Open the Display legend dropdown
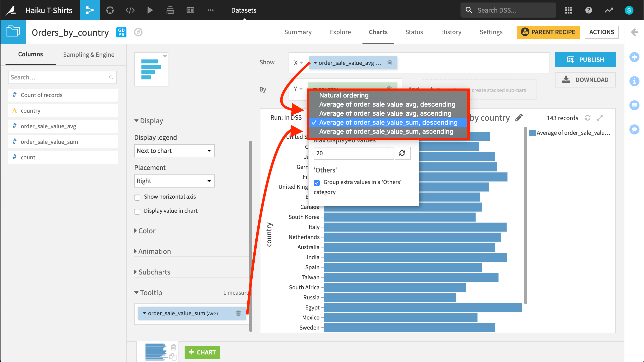644x362 pixels. [x=174, y=151]
